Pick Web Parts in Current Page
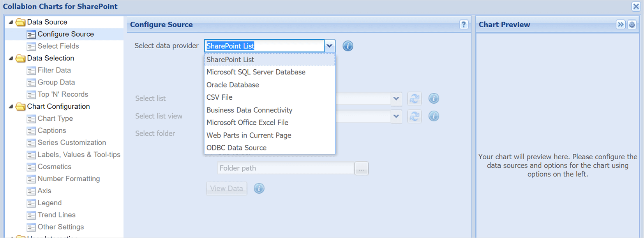This screenshot has height=238, width=644. click(x=270, y=136)
